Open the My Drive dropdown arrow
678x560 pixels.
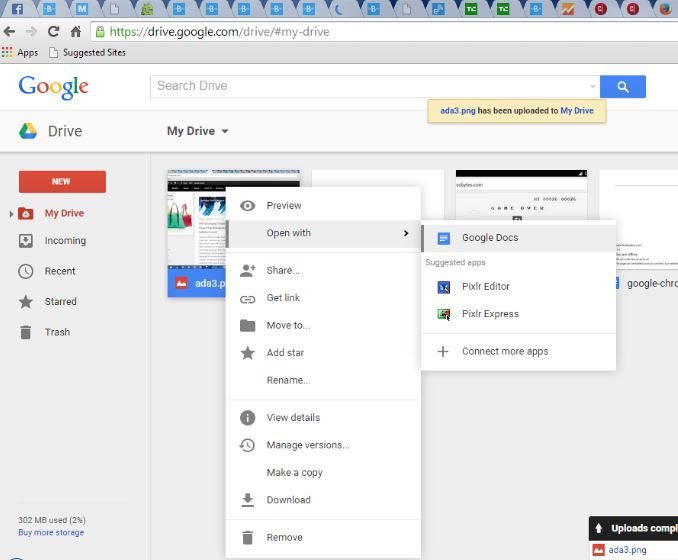pyautogui.click(x=225, y=132)
